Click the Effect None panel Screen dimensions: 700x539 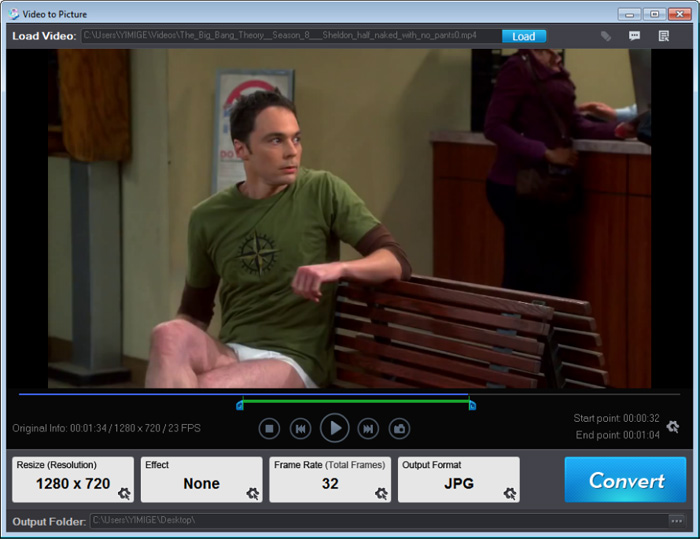click(x=201, y=479)
